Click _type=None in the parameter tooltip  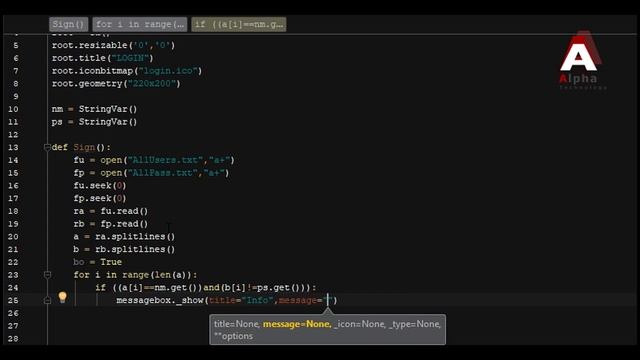click(415, 324)
